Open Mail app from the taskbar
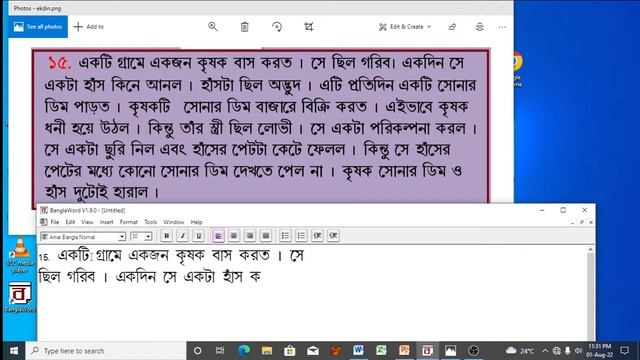The height and width of the screenshot is (360, 640). [x=313, y=351]
